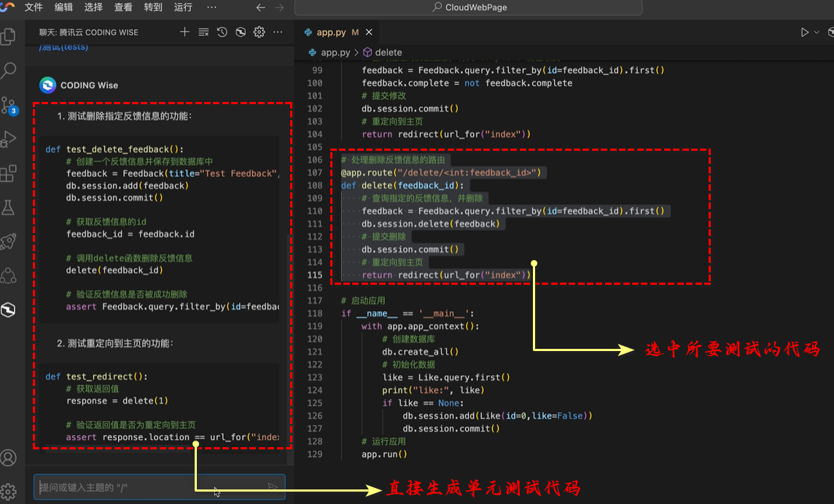834x504 pixels.
Task: Open the CODING Wise sidebar icon
Action: point(9,310)
